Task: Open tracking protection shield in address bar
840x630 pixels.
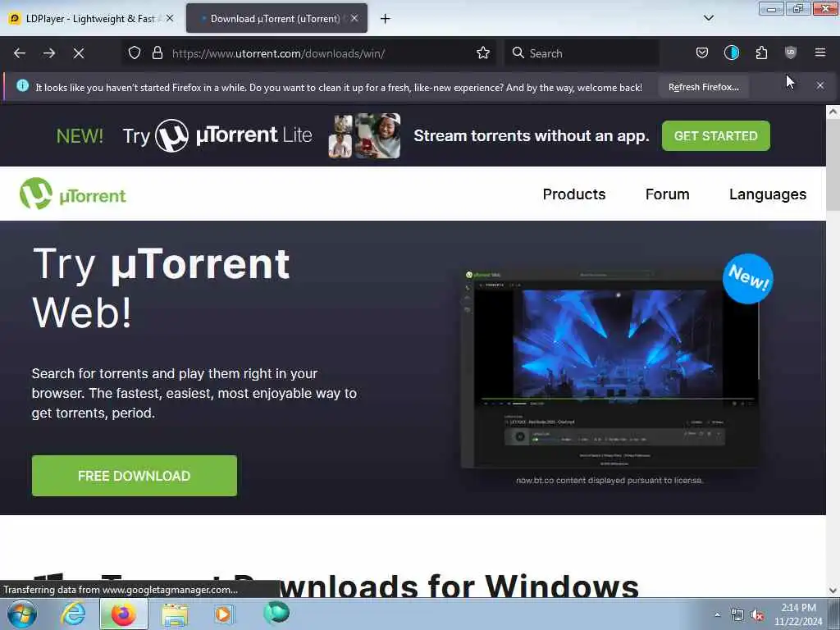Action: (x=135, y=52)
